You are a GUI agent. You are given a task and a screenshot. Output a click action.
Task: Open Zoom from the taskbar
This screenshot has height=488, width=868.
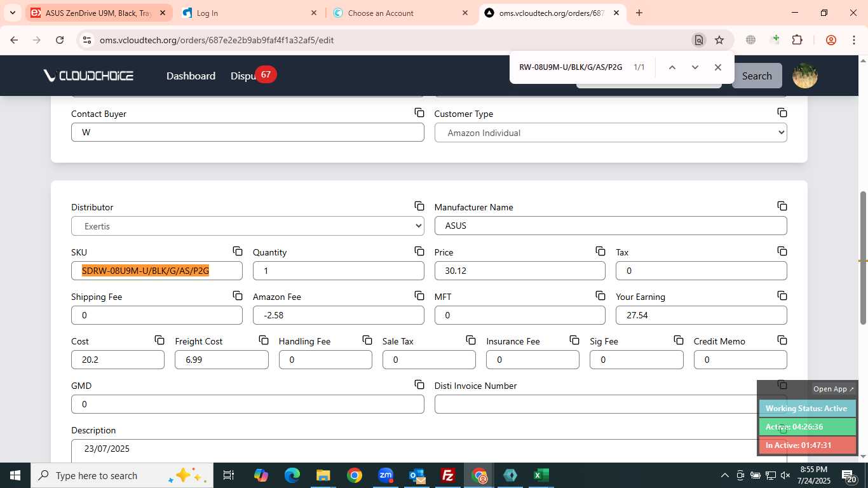386,475
